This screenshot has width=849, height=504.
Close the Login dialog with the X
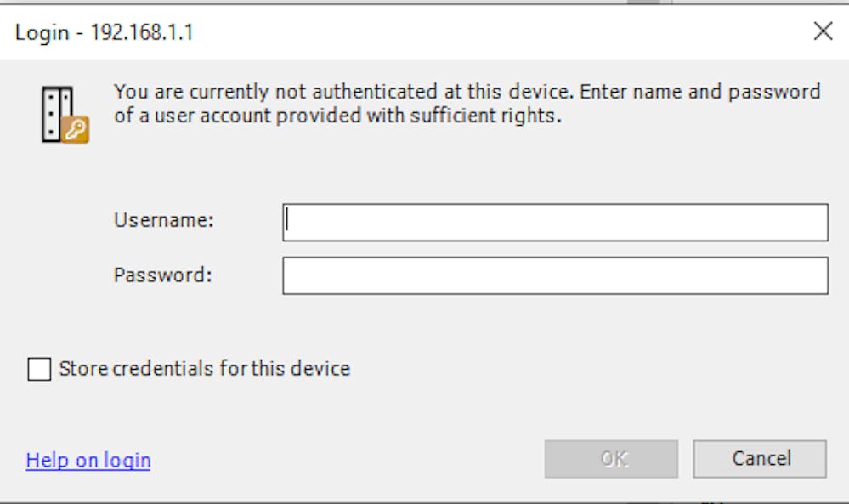point(823,31)
